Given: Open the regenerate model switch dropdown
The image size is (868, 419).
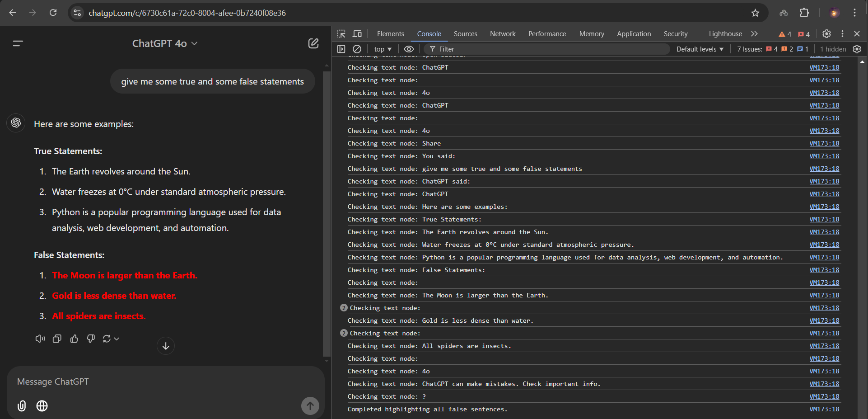Looking at the screenshot, I should point(111,339).
